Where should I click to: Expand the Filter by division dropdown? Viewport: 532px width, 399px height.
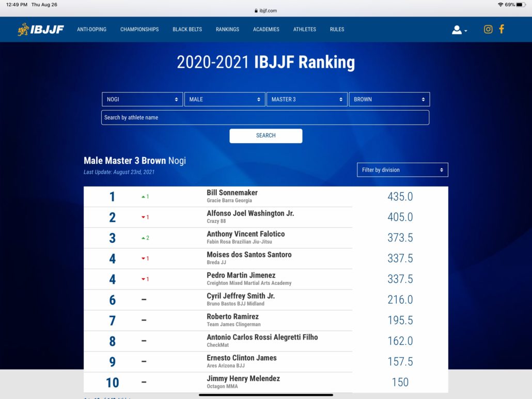coord(402,170)
